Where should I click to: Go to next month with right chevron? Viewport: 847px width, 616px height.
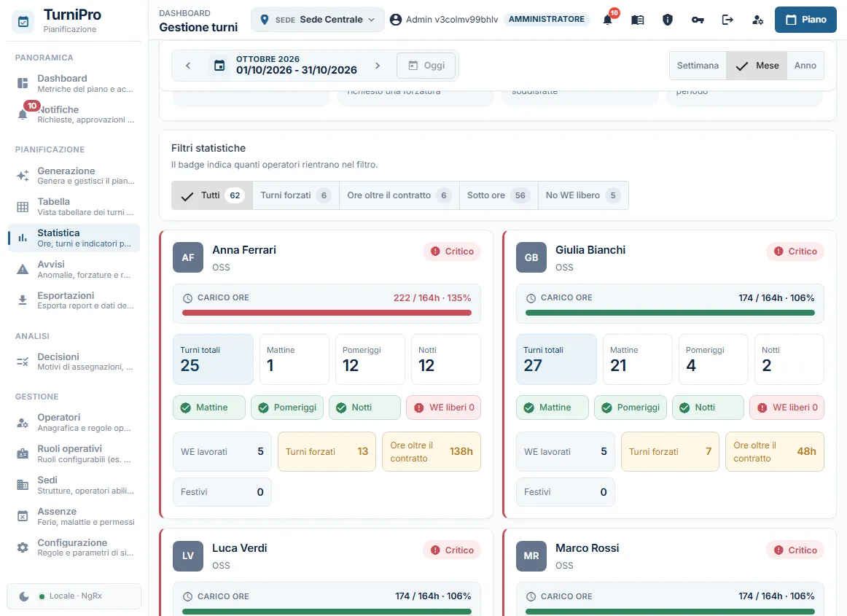point(378,66)
